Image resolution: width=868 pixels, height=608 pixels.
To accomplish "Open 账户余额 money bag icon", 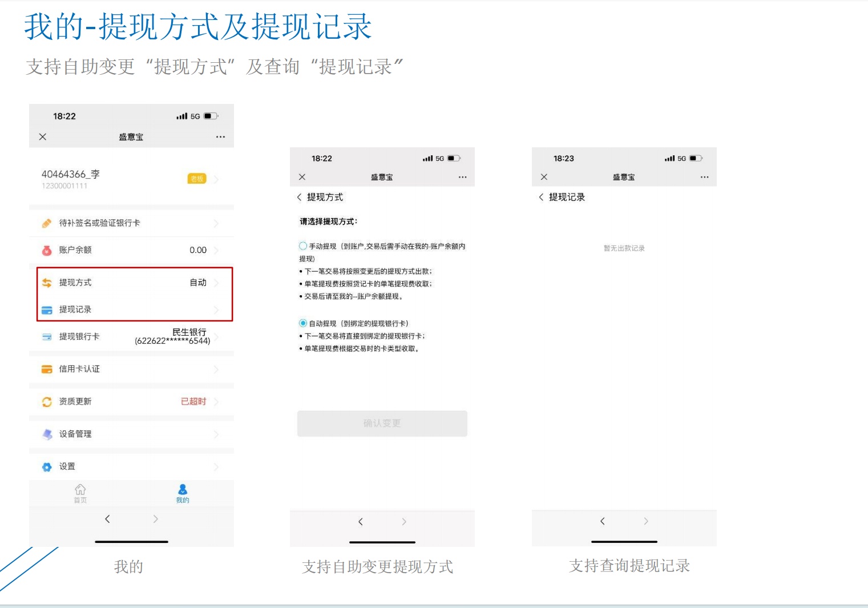I will coord(47,250).
